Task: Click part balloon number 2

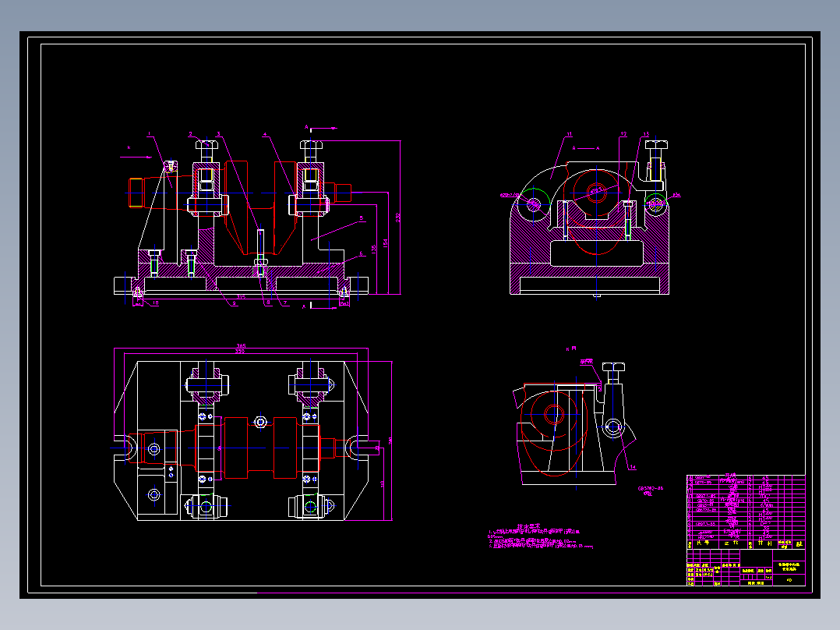Action: (x=190, y=134)
